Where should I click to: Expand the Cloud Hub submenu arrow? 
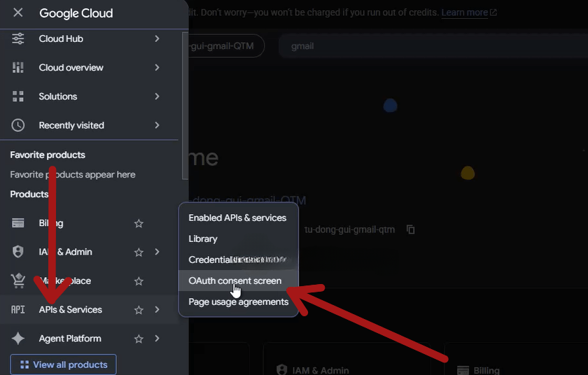click(157, 38)
